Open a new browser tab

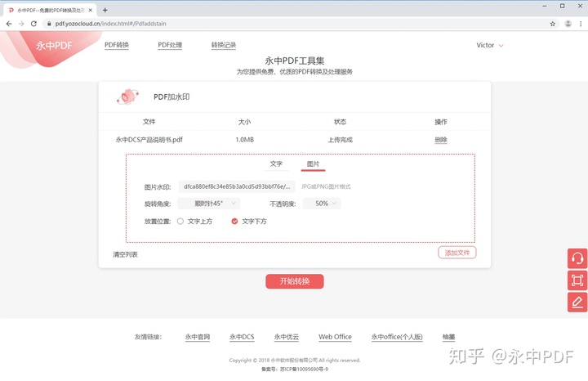105,10
